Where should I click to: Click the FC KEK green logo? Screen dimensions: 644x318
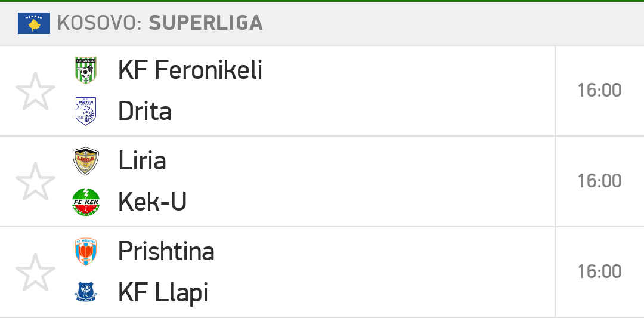pos(86,202)
